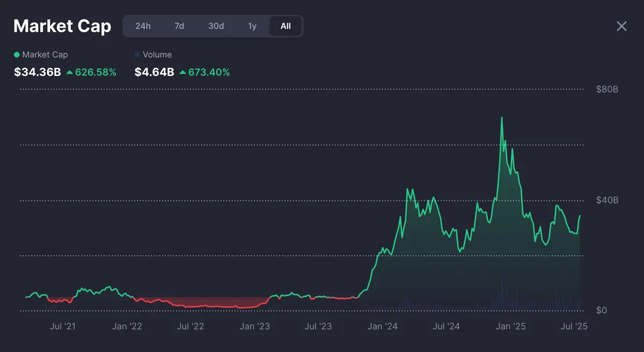Select the 7d time range

pos(179,26)
